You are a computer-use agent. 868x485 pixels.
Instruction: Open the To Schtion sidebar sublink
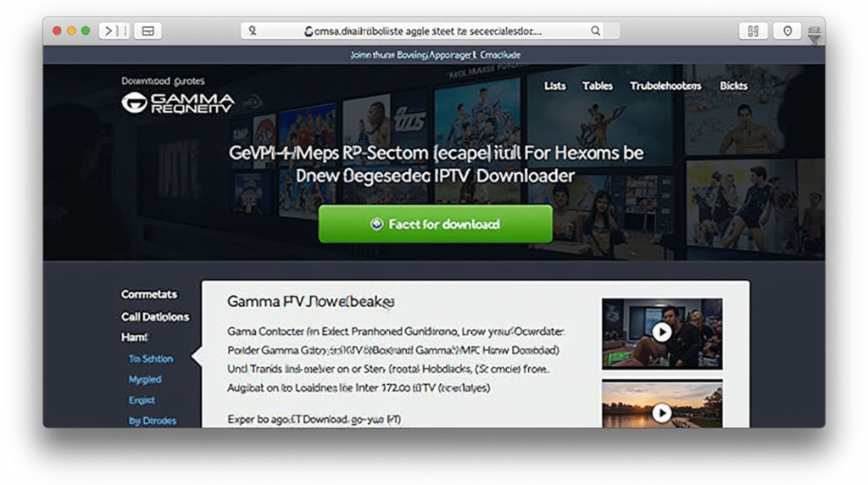point(151,359)
